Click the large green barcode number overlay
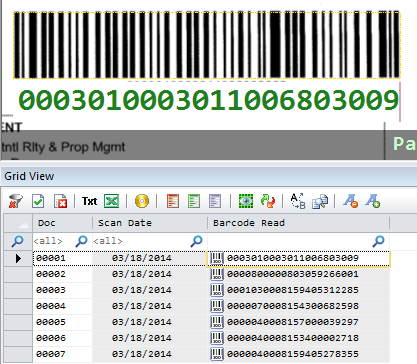 [209, 101]
